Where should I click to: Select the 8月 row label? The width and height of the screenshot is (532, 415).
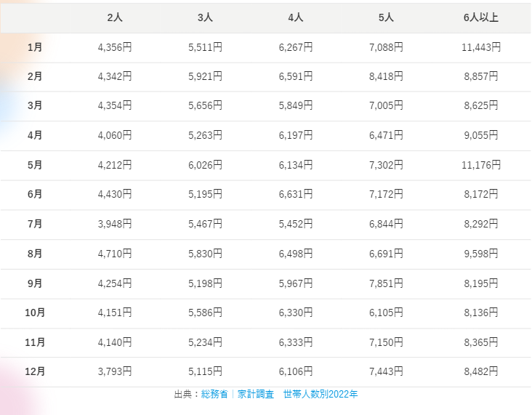tap(35, 254)
